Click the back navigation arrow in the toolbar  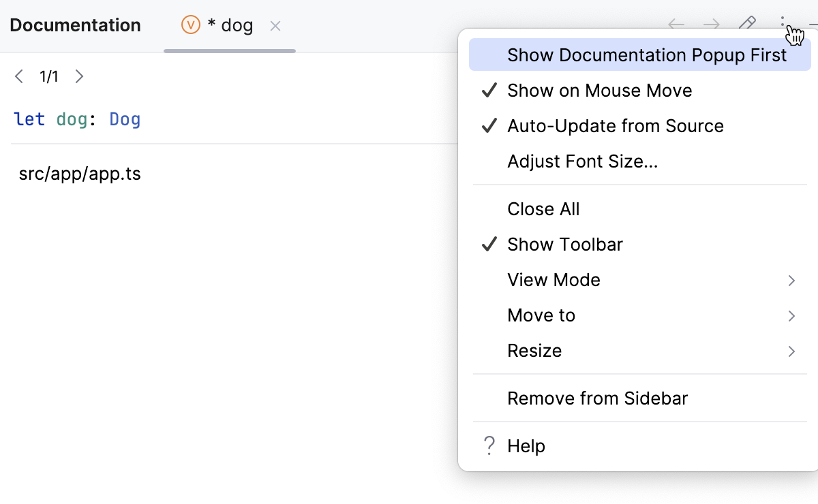coord(676,25)
